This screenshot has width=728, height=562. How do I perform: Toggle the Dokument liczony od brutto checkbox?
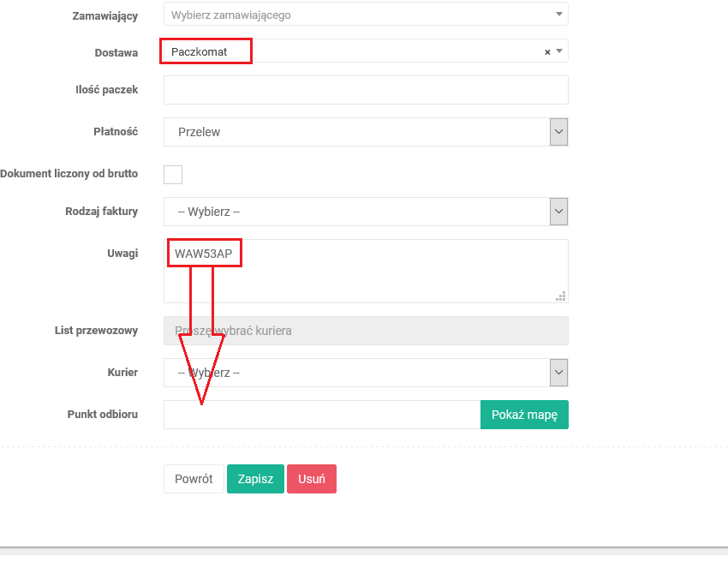tap(173, 174)
